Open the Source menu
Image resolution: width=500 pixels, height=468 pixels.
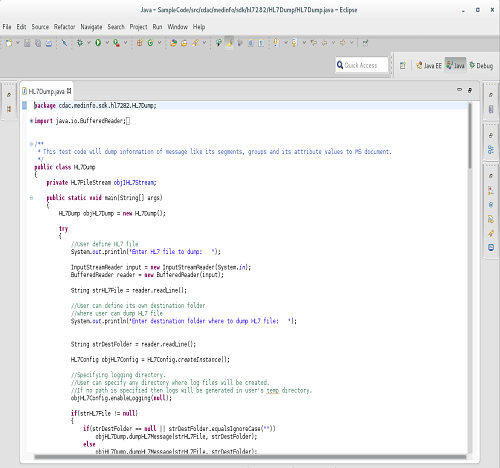click(40, 27)
